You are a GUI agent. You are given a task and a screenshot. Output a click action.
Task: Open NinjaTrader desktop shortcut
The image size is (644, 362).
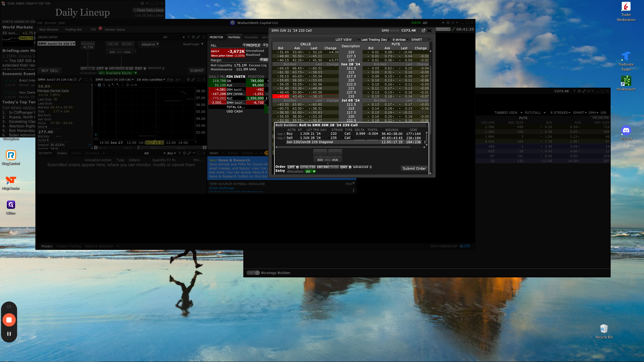click(11, 183)
